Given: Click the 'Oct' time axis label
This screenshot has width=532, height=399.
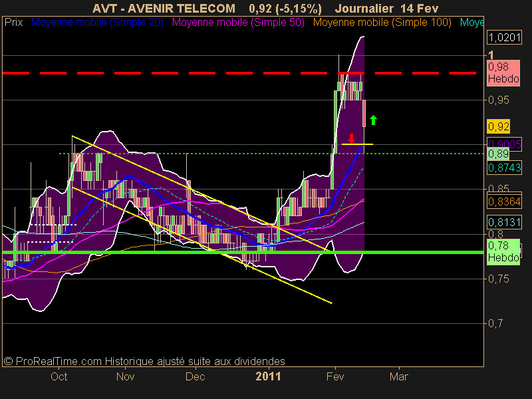Looking at the screenshot, I should pyautogui.click(x=59, y=376).
